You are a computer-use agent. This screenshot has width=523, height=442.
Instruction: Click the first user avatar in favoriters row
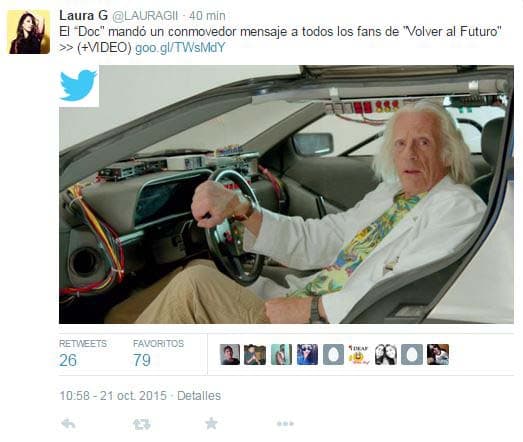(230, 354)
